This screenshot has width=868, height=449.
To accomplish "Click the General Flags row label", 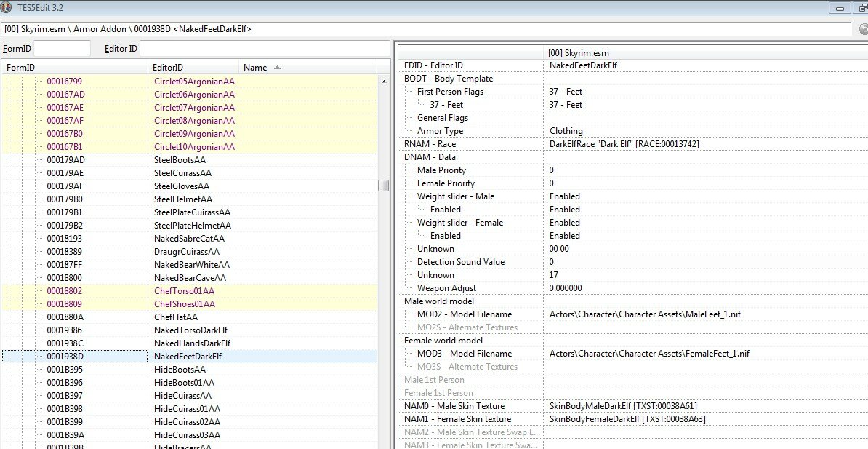I will click(442, 117).
